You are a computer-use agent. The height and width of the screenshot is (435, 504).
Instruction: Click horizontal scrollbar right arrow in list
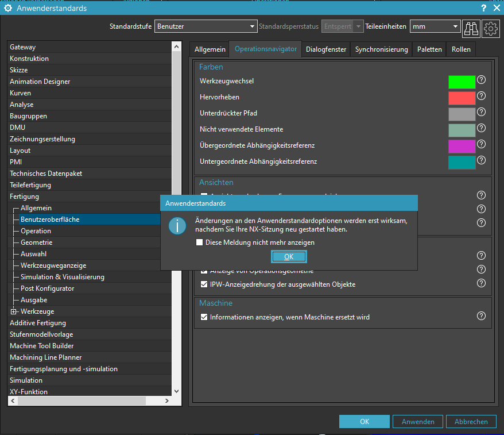pyautogui.click(x=167, y=401)
